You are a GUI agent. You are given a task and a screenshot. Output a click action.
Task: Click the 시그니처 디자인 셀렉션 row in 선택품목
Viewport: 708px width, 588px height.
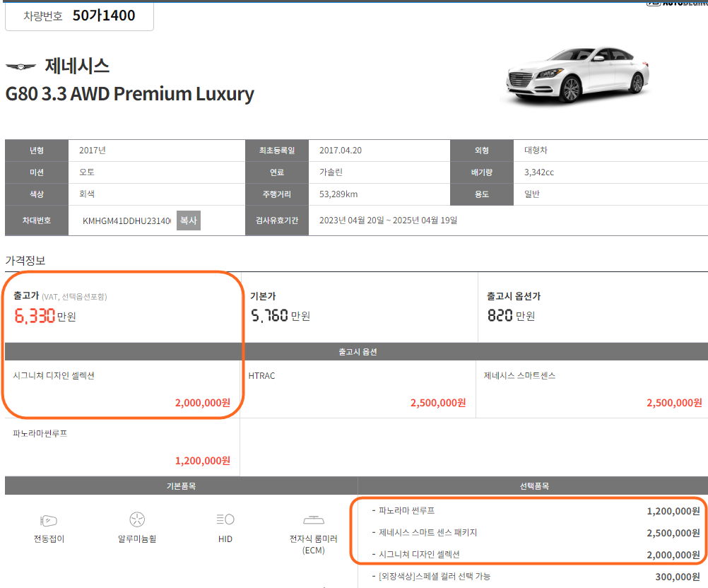pyautogui.click(x=536, y=555)
